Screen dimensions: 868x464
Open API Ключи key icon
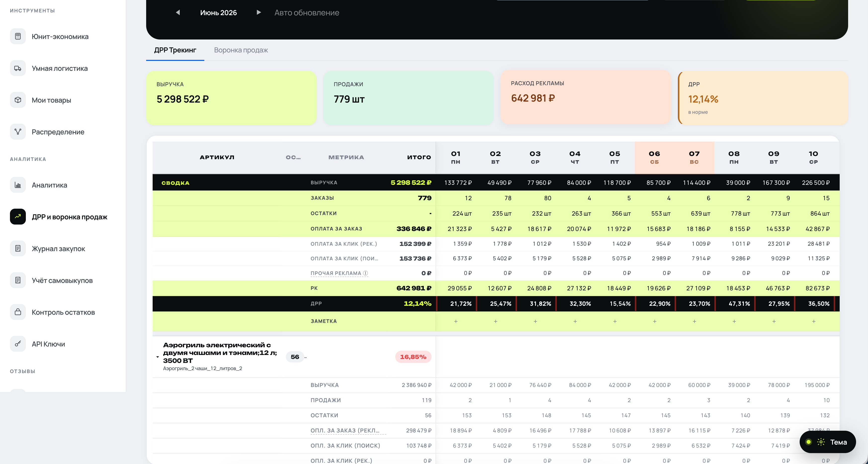[x=18, y=344]
